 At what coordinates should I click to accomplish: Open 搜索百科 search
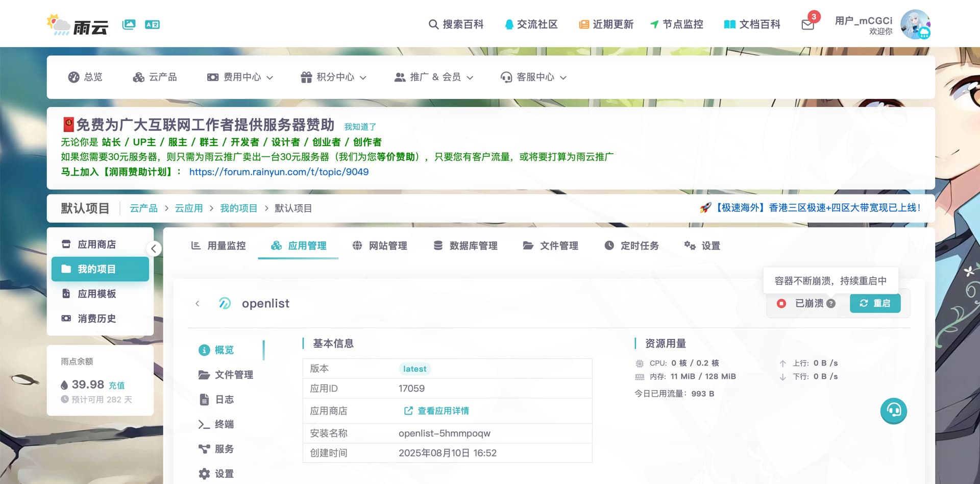[456, 24]
